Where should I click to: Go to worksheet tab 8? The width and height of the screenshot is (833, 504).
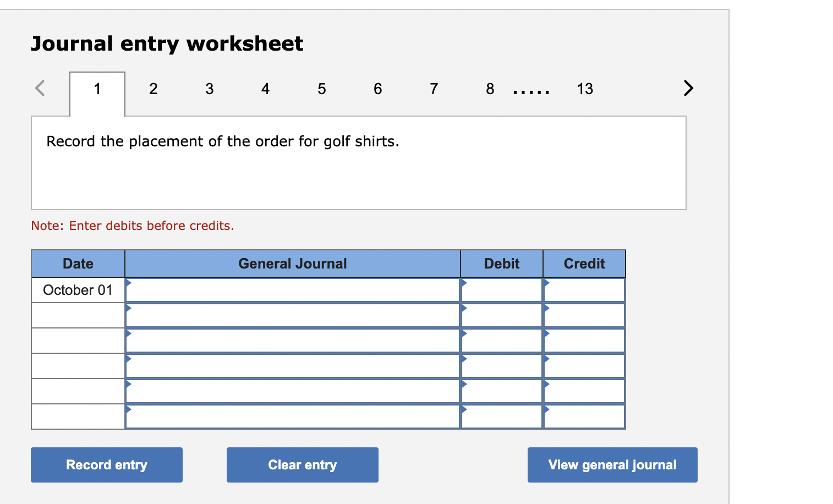(x=490, y=89)
